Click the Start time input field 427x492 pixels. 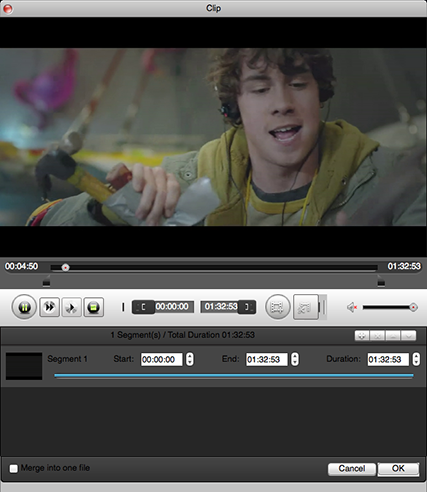pos(162,359)
